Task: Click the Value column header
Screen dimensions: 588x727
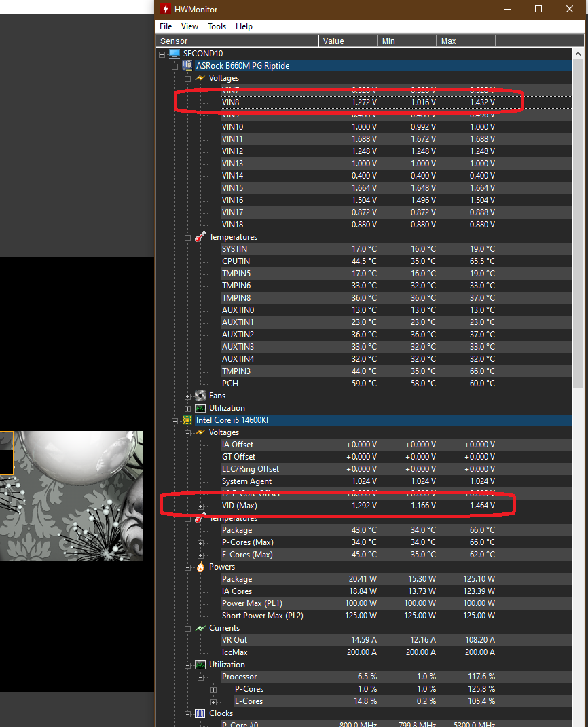Action: 348,41
